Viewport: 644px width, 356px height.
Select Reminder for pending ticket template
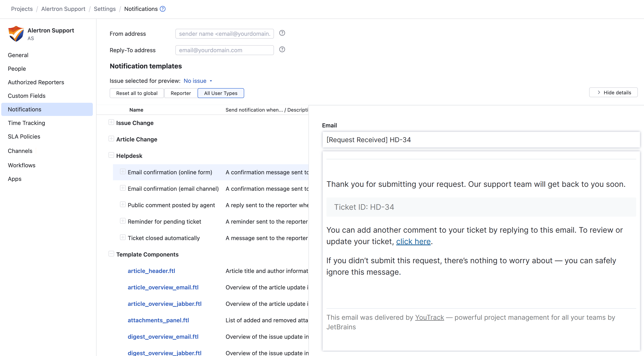point(164,222)
